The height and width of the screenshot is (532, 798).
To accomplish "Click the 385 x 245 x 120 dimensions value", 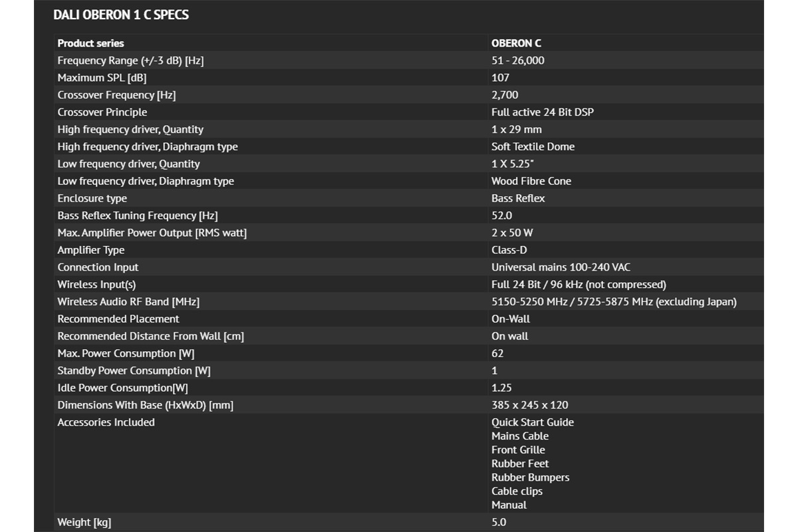I will 529,405.
